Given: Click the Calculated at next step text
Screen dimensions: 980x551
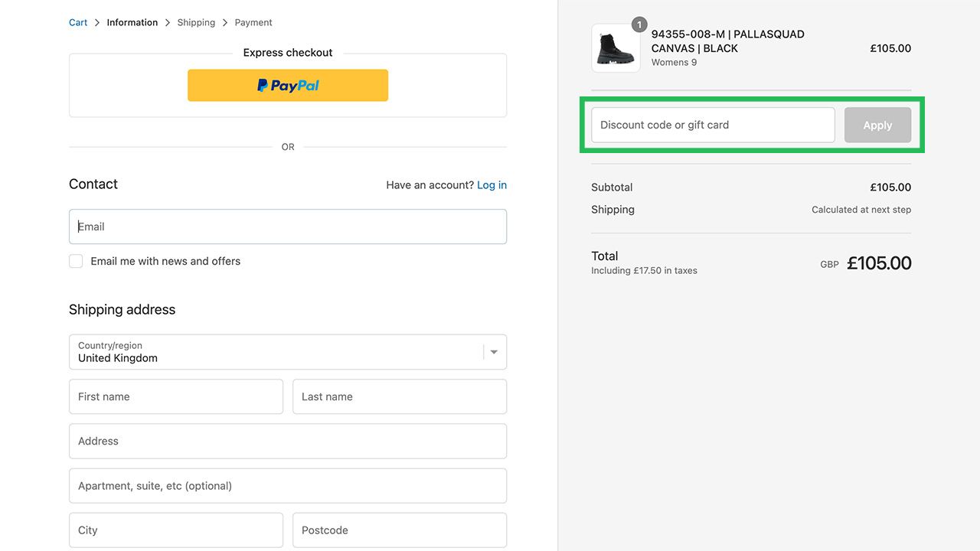Looking at the screenshot, I should click(x=861, y=210).
